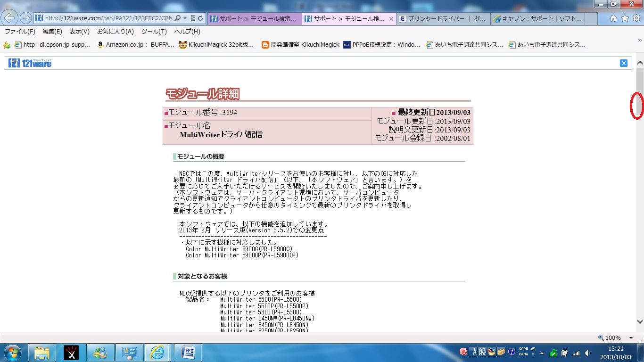This screenshot has width=644, height=362.
Task: Open the ヘルプ(H) menu
Action: tap(187, 32)
